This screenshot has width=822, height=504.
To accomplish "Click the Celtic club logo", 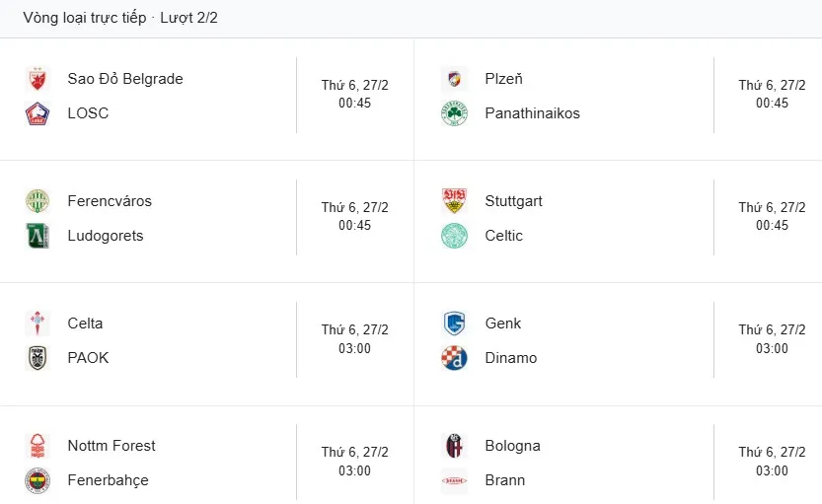I will click(454, 236).
